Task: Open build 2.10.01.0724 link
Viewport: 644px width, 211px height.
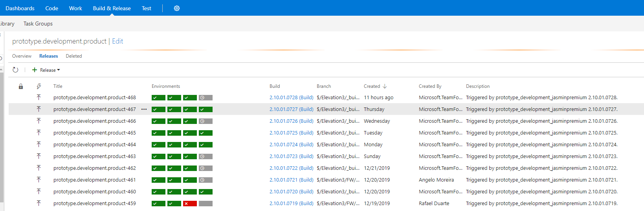Action: coord(292,145)
